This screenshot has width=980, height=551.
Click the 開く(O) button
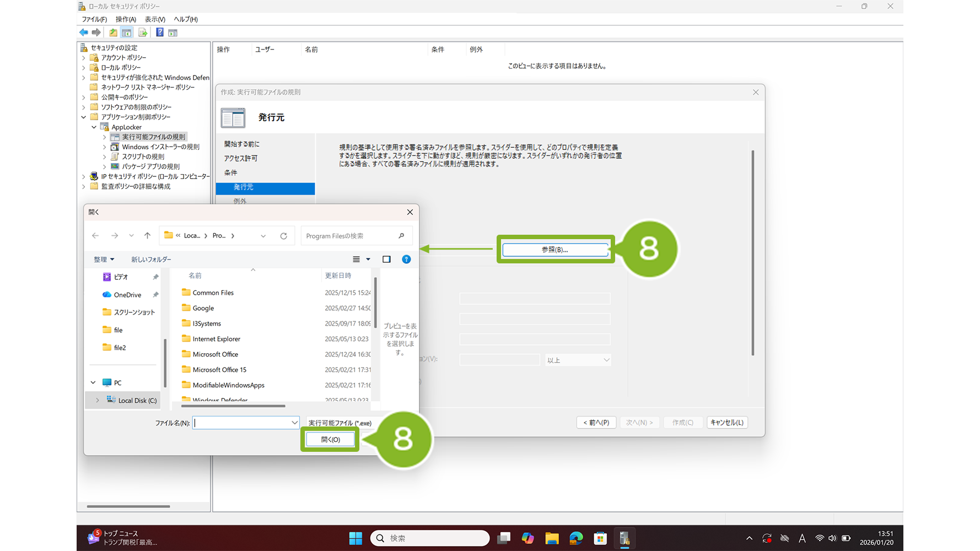click(330, 439)
